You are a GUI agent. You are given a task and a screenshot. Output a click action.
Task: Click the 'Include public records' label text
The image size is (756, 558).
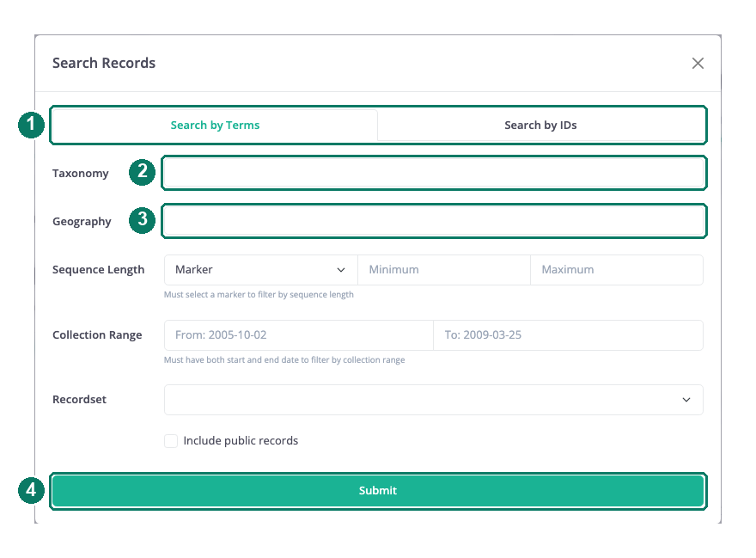click(241, 441)
